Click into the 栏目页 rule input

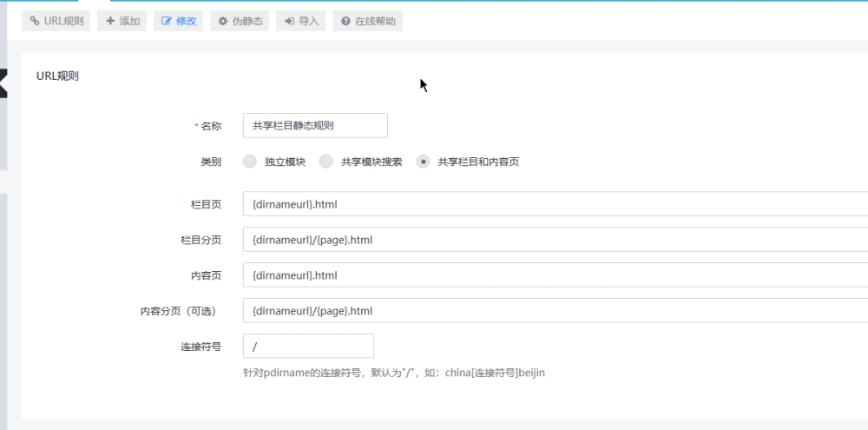pyautogui.click(x=556, y=204)
